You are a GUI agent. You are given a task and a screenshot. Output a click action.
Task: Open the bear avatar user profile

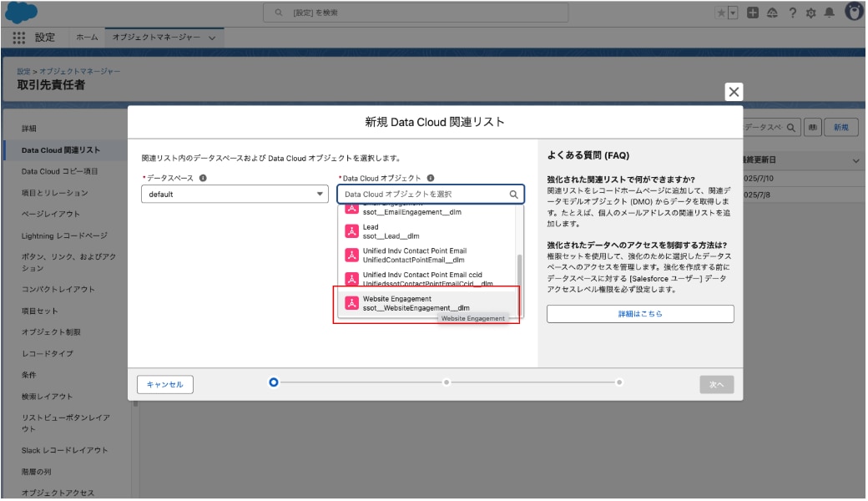pos(854,13)
